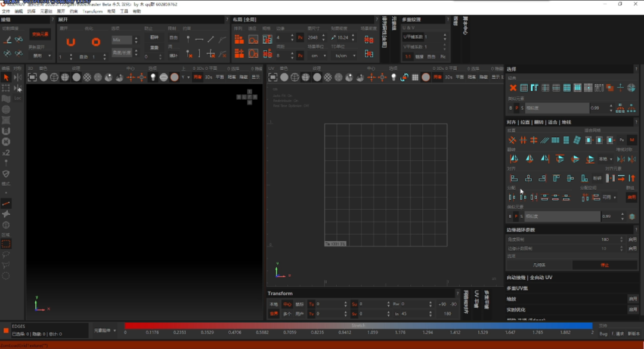Click the Pack layout icon in 布局 panel
Screen dimensions: 644x349
pyautogui.click(x=239, y=39)
